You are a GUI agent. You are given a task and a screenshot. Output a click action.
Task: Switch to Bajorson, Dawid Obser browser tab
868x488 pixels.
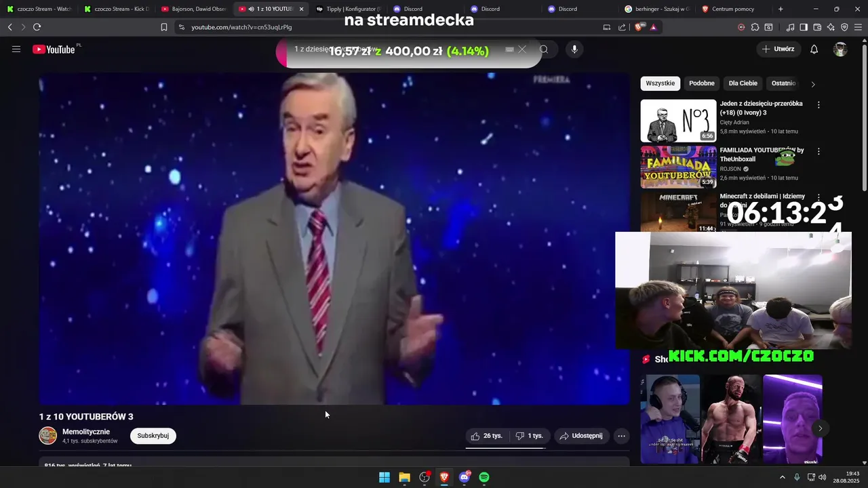point(194,9)
